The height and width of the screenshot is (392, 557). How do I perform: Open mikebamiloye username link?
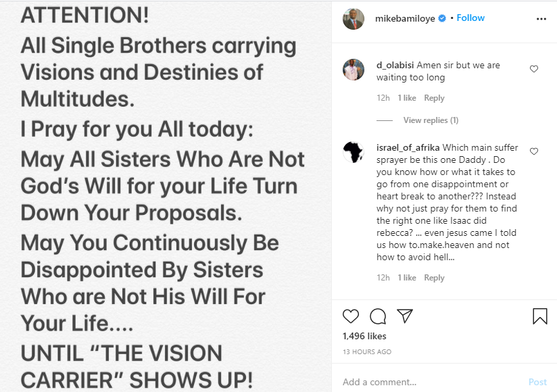click(x=405, y=18)
